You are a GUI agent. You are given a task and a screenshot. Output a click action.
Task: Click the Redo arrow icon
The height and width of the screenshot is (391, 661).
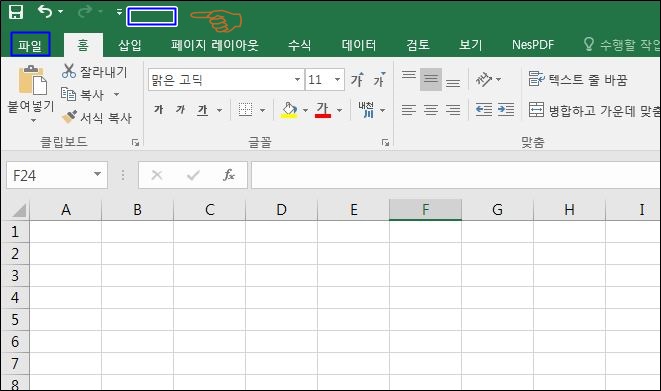tap(85, 11)
